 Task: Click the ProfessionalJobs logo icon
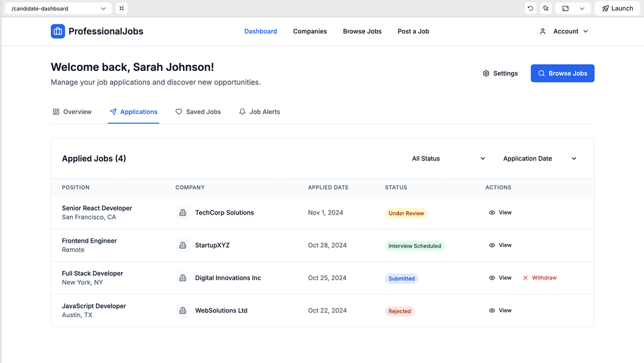coord(57,31)
